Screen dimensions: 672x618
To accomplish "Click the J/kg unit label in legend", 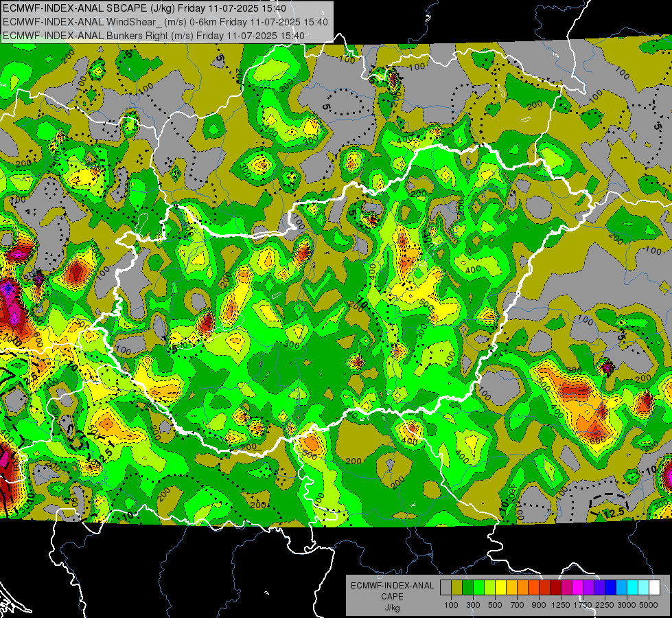I will coord(392,608).
